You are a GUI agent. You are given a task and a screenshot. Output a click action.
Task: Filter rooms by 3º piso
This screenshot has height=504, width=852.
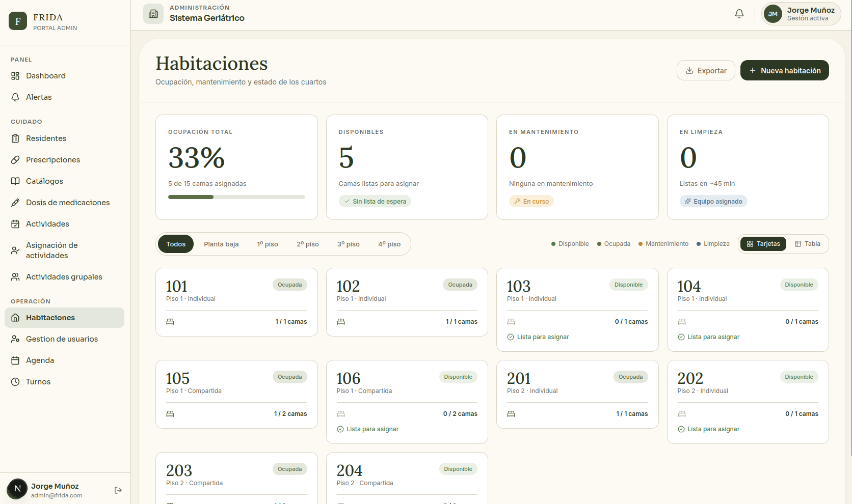pyautogui.click(x=349, y=244)
